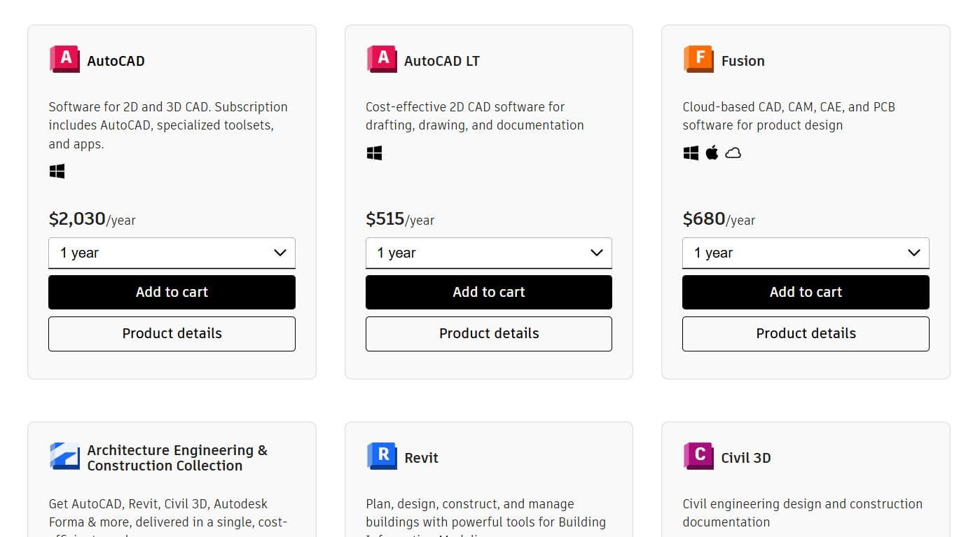Click the cloud compatibility icon under Fusion
This screenshot has width=980, height=537.
[x=733, y=152]
